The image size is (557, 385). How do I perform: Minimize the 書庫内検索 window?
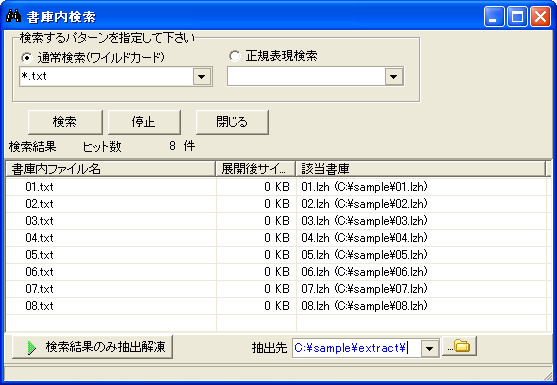coord(494,17)
